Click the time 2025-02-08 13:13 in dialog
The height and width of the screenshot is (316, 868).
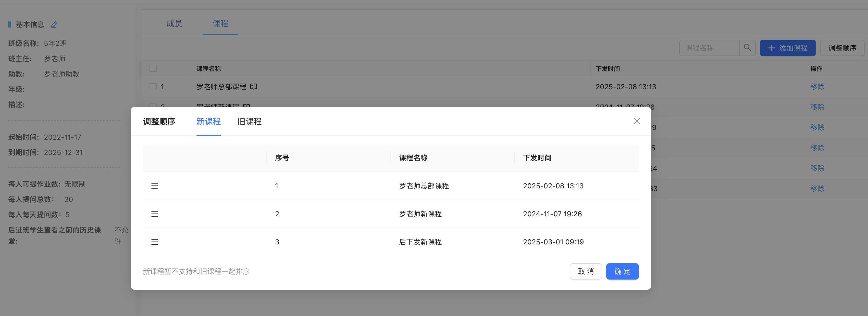pyautogui.click(x=553, y=186)
